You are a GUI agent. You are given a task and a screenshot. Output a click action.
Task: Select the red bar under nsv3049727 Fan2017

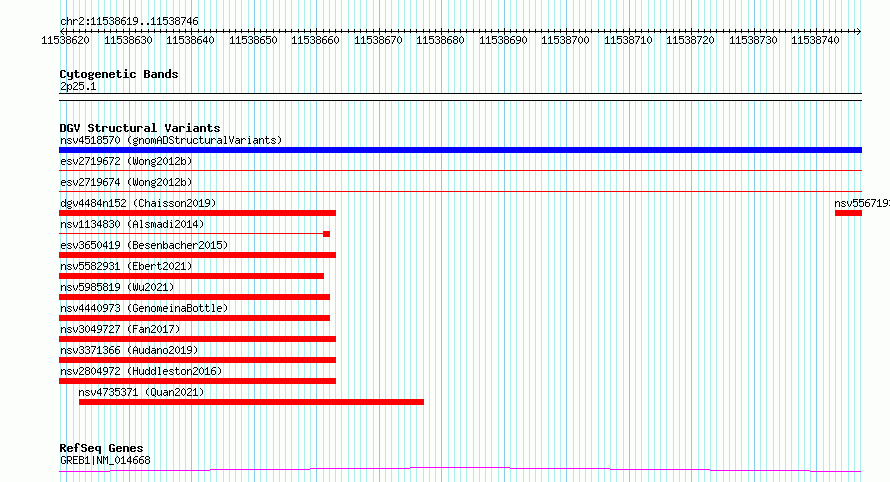click(198, 339)
